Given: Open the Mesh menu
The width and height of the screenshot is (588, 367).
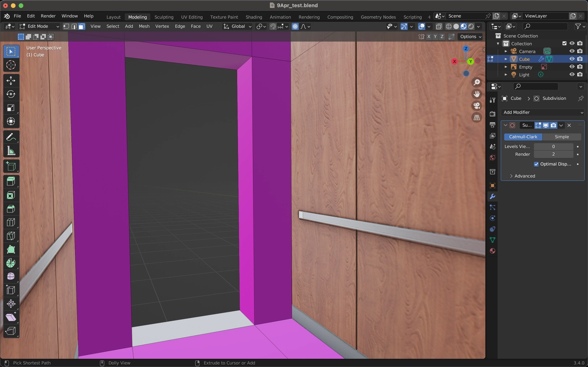Looking at the screenshot, I should (x=144, y=26).
